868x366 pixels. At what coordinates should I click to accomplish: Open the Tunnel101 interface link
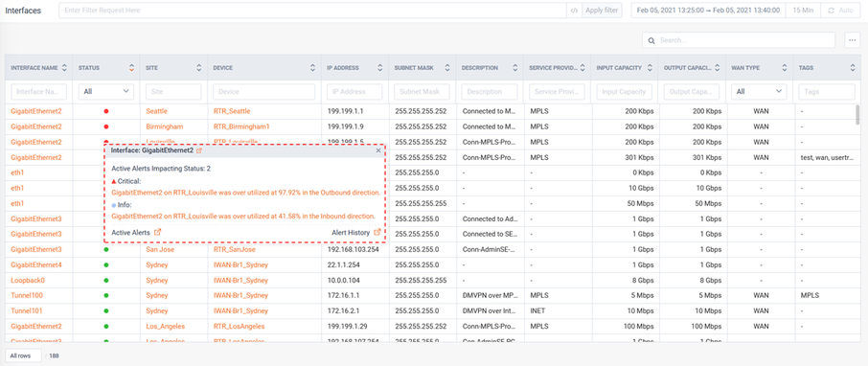click(27, 310)
